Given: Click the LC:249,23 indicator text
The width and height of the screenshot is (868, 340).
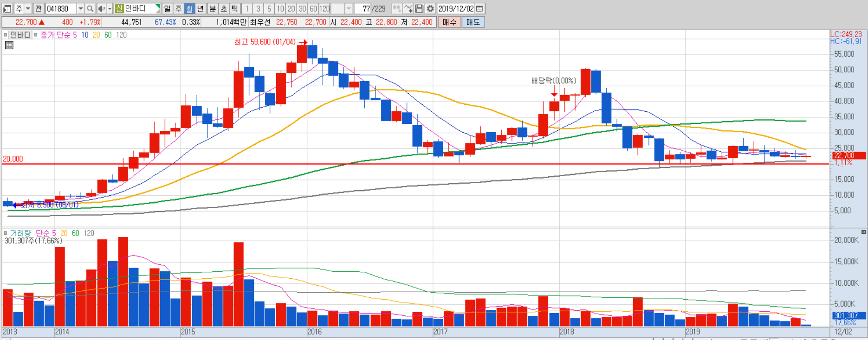Looking at the screenshot, I should point(846,34).
